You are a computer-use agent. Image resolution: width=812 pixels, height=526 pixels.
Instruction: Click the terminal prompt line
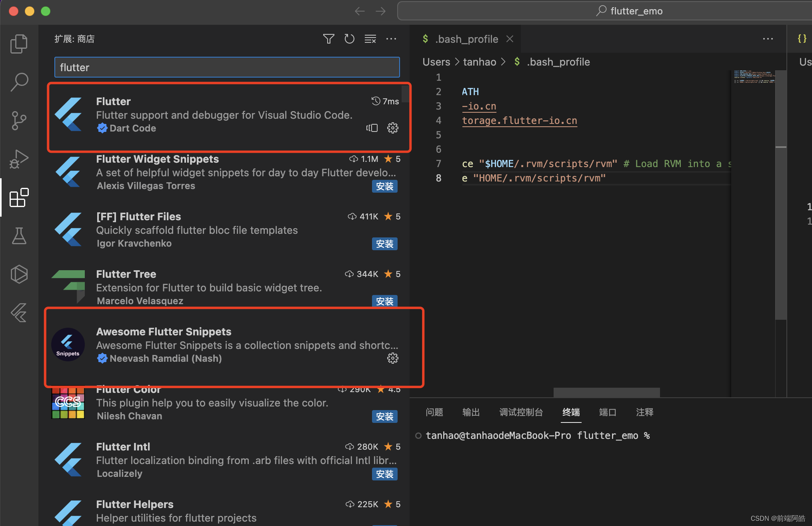(x=537, y=436)
